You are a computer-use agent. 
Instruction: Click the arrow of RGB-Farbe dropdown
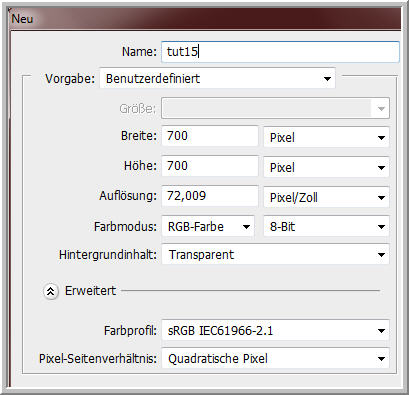click(x=246, y=227)
